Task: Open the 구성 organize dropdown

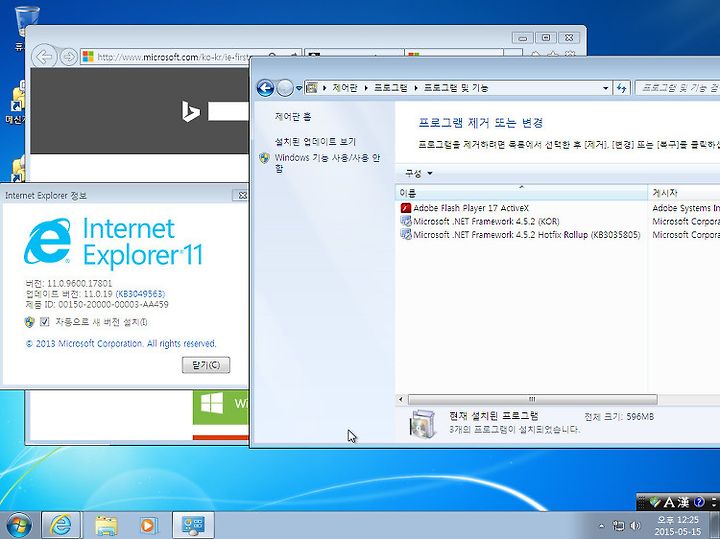Action: [x=418, y=173]
